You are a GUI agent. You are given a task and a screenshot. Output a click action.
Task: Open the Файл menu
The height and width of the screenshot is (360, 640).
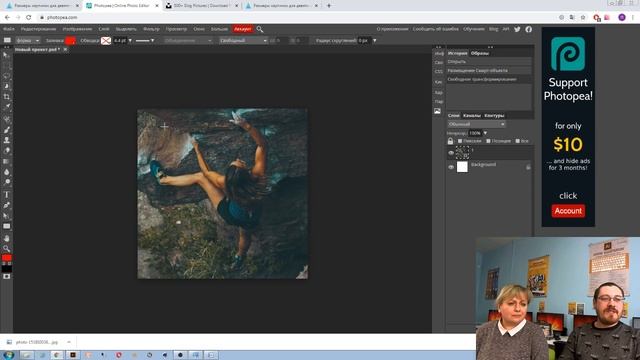pyautogui.click(x=9, y=29)
